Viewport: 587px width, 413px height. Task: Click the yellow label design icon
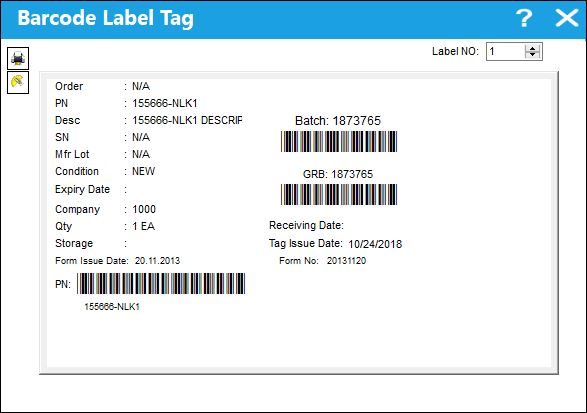click(x=18, y=82)
